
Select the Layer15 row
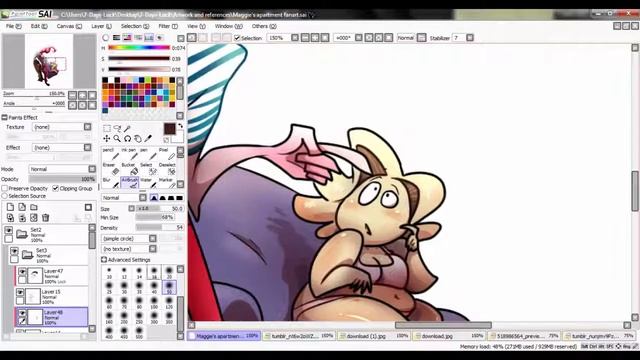click(x=51, y=297)
